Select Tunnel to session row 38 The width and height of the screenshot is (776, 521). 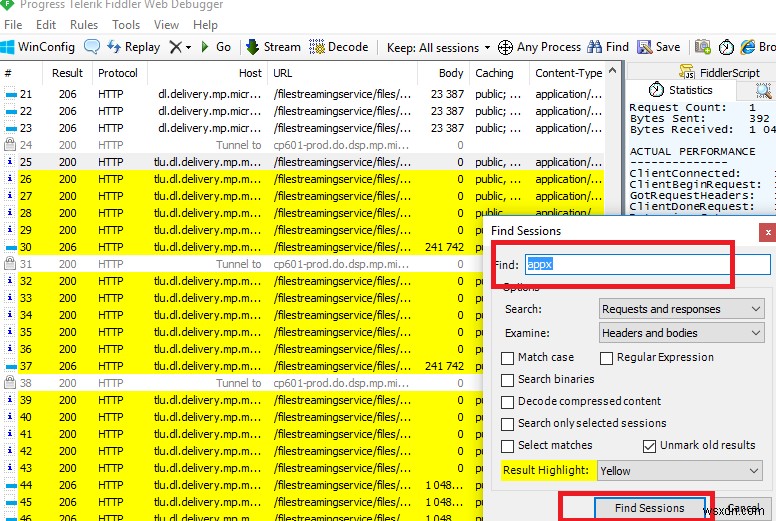click(242, 383)
